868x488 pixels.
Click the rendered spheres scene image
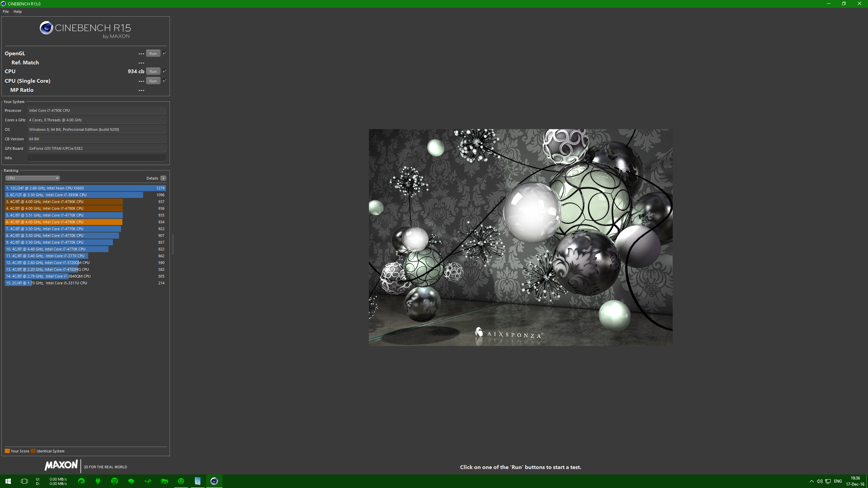(x=520, y=237)
